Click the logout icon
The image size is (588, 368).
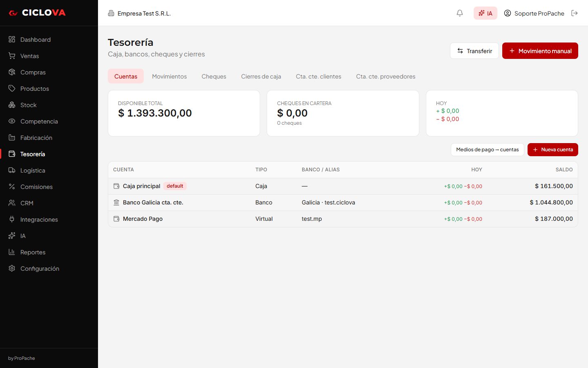[x=575, y=13]
